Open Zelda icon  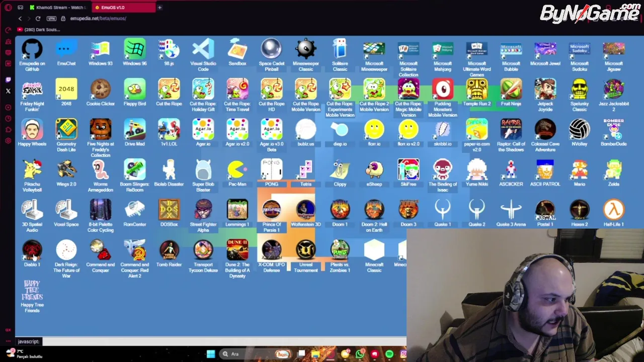pos(614,173)
